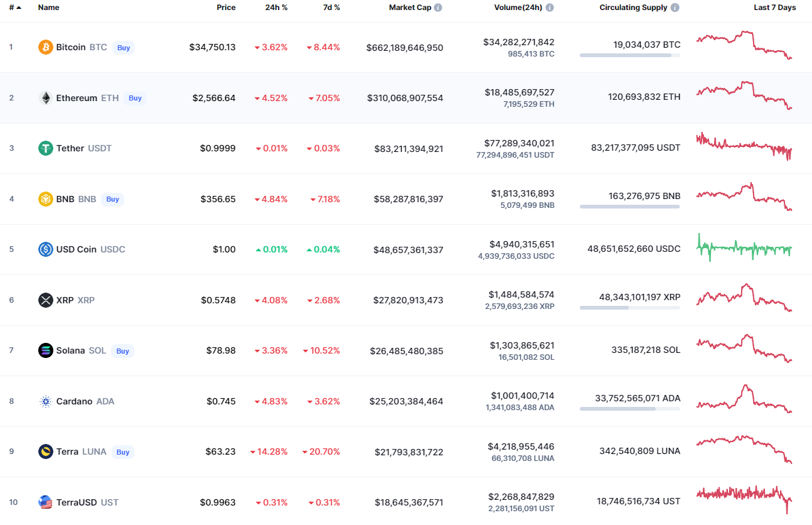Image resolution: width=812 pixels, height=525 pixels.
Task: Open Market Cap info tooltip icon
Action: pos(438,8)
